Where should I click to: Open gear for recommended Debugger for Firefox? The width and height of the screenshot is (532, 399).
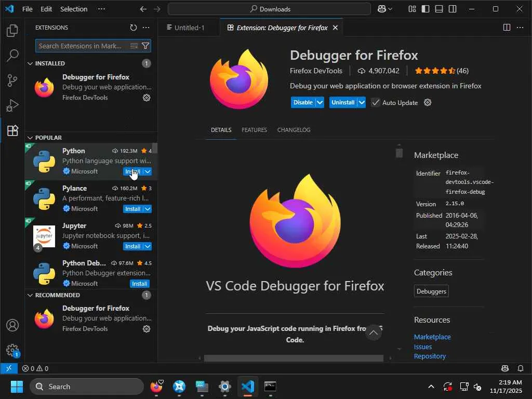[x=146, y=329]
